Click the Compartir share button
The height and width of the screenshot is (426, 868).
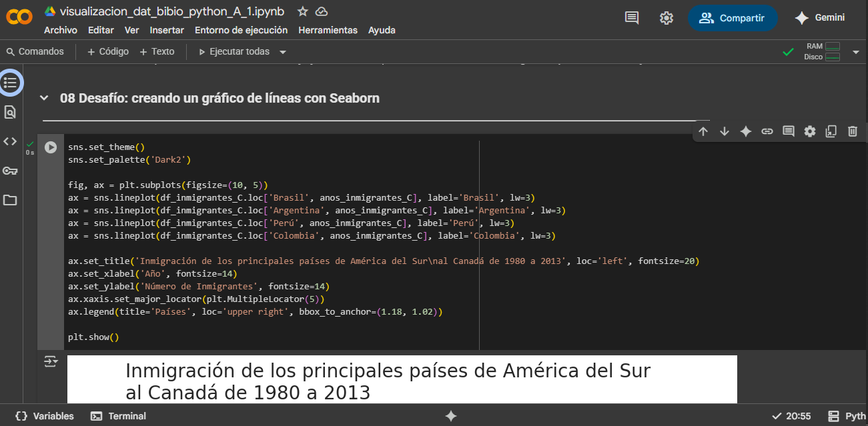(732, 18)
